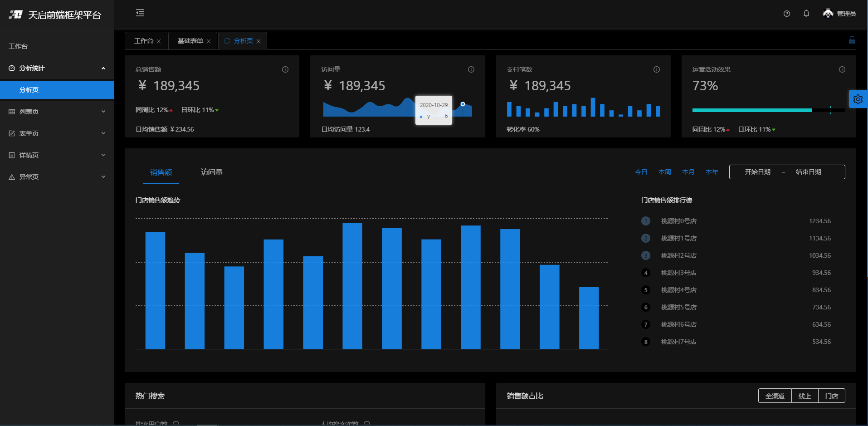The width and height of the screenshot is (868, 426).
Task: Close the 工作台 tab
Action: (x=159, y=41)
